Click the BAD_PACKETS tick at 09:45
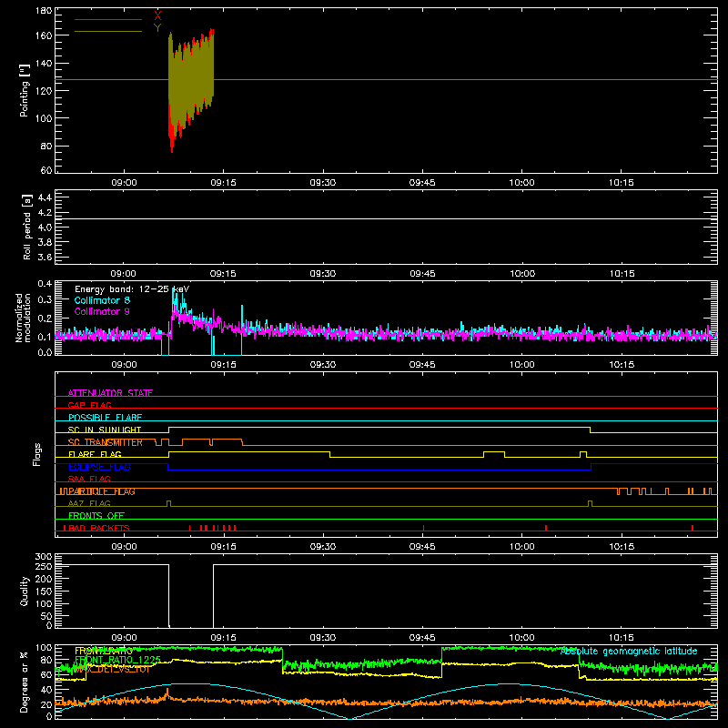Viewport: 728px width, 728px height. point(423,528)
